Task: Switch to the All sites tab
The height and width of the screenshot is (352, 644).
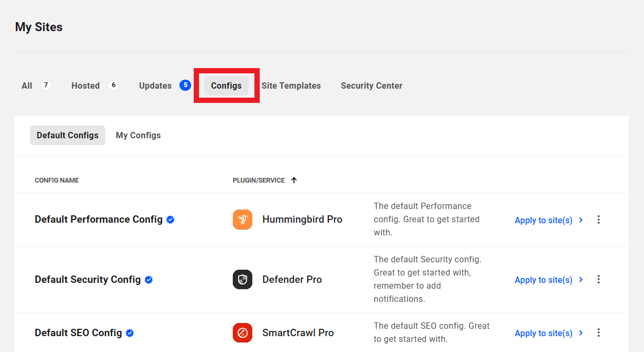Action: pyautogui.click(x=27, y=85)
